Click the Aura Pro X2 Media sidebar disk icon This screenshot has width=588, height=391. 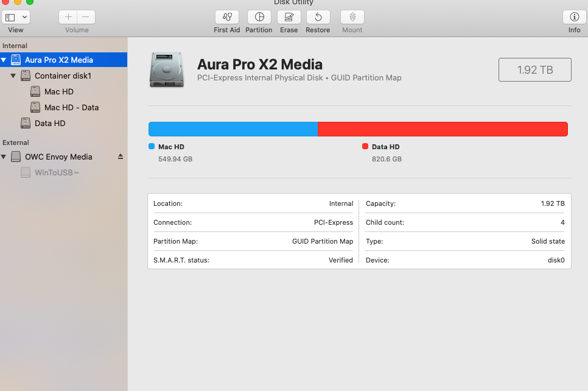16,60
